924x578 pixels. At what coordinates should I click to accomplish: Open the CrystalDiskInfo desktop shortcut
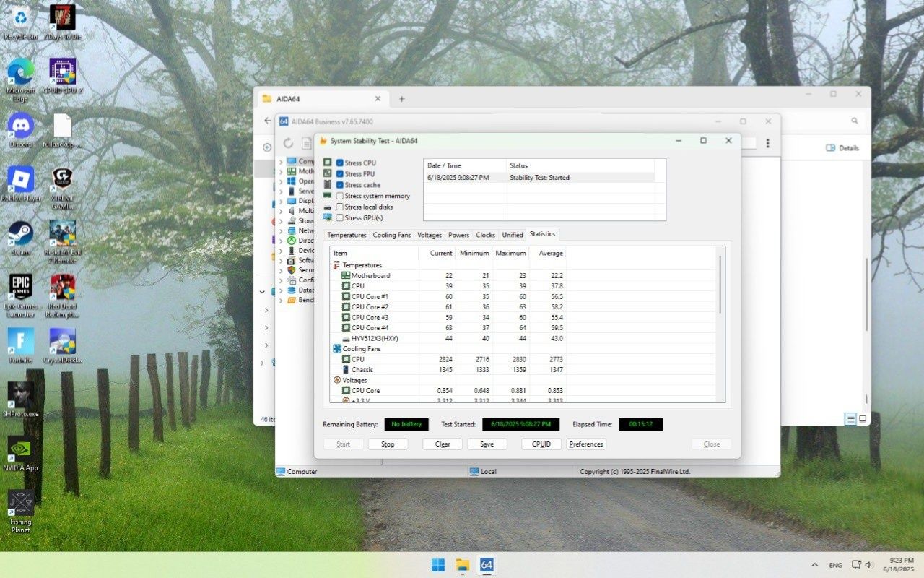tap(63, 345)
